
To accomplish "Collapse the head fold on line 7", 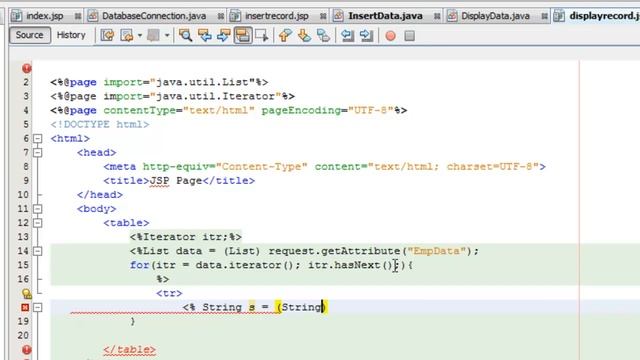I will 38,153.
